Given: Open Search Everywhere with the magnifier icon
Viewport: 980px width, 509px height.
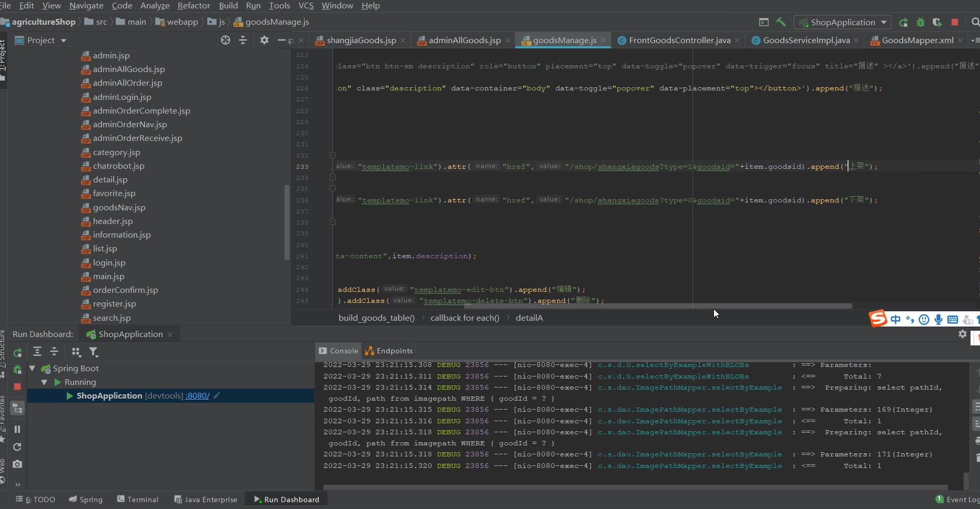Looking at the screenshot, I should pos(975,22).
